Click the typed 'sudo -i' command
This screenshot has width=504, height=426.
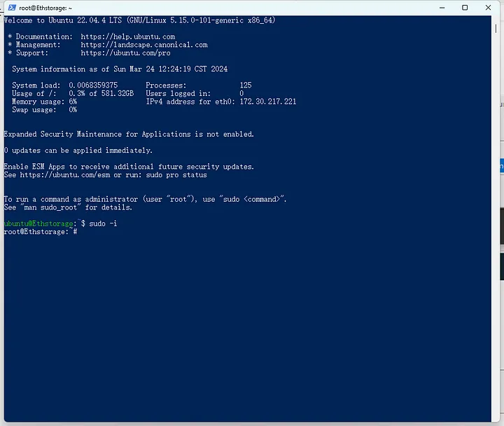click(103, 224)
